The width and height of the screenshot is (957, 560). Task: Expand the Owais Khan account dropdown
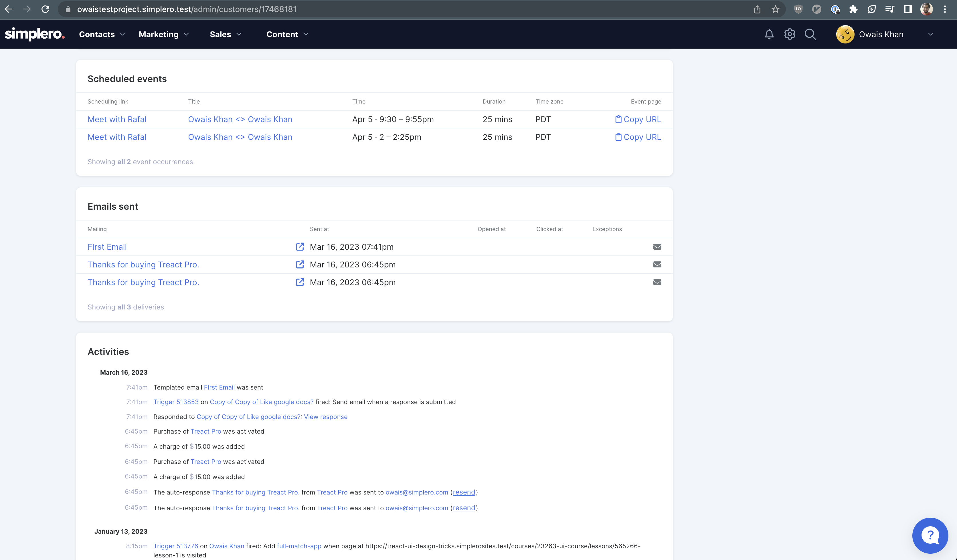pyautogui.click(x=930, y=34)
